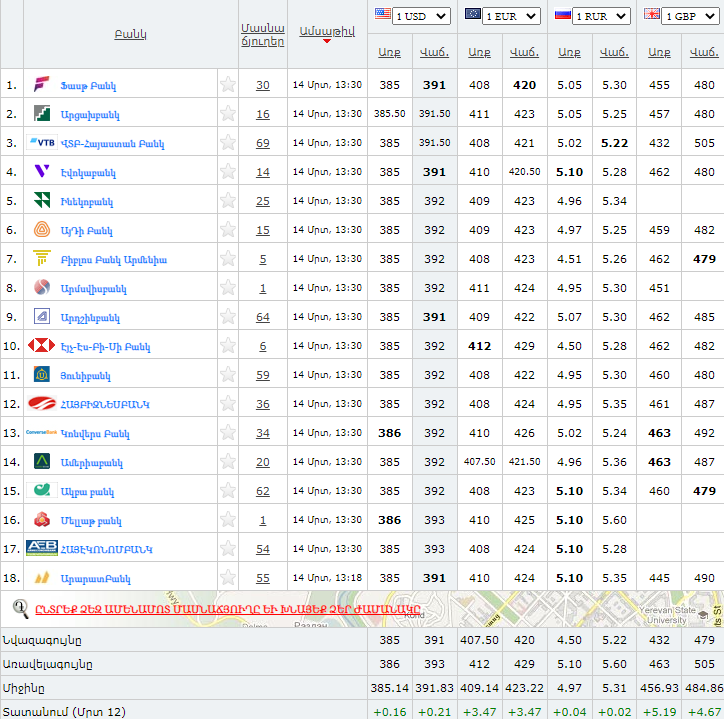Click the magnifier icon beside the red map link

tap(20, 609)
